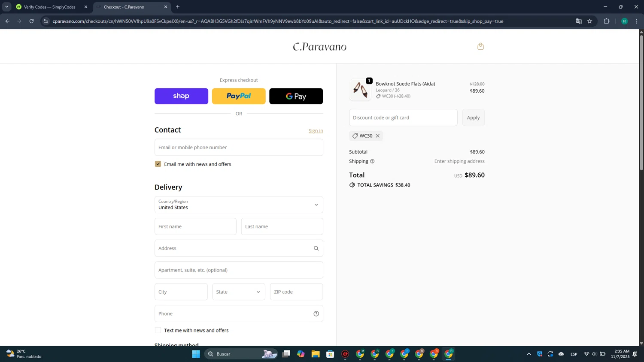
Task: Click the C.Paravano logo
Action: click(x=319, y=46)
